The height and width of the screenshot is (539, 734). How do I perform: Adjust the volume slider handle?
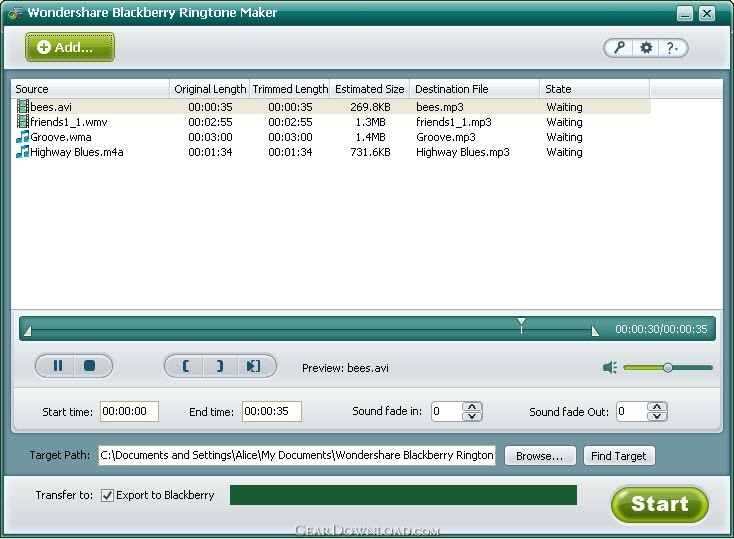(x=668, y=368)
